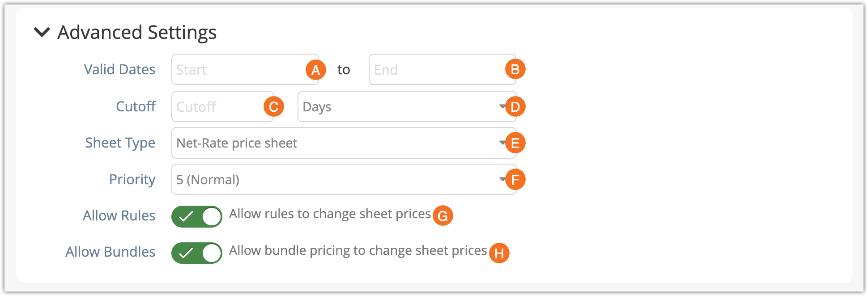Click the Start date input field

click(237, 70)
